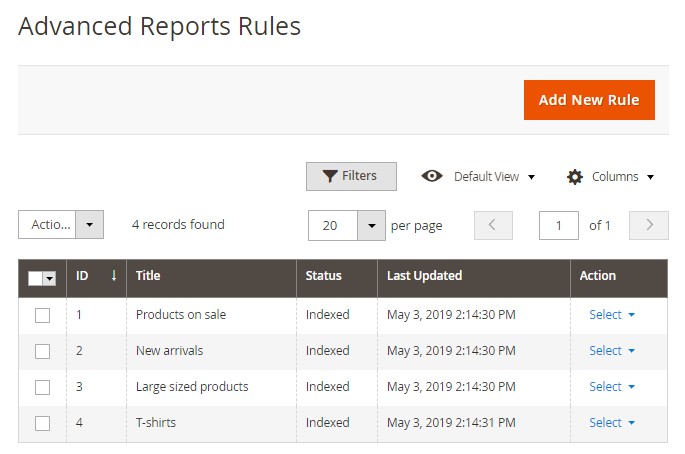This screenshot has height=454, width=685.
Task: Sort by the Status column header
Action: (x=323, y=276)
